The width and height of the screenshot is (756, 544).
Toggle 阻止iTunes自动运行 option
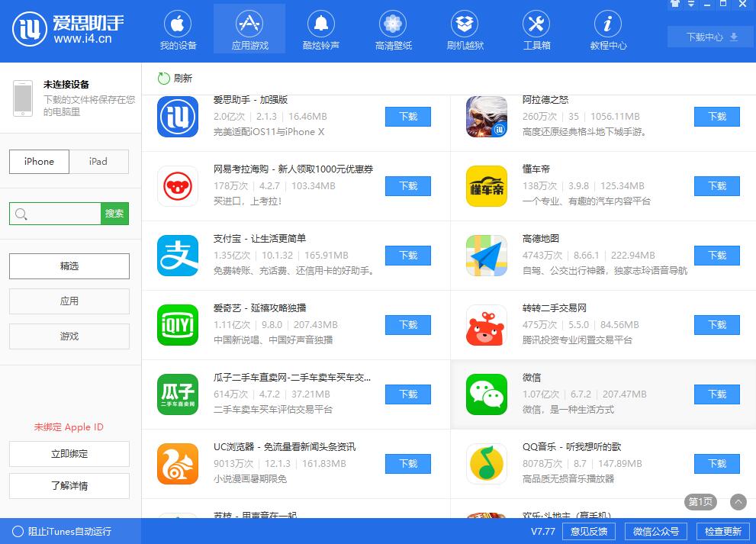pos(18,532)
